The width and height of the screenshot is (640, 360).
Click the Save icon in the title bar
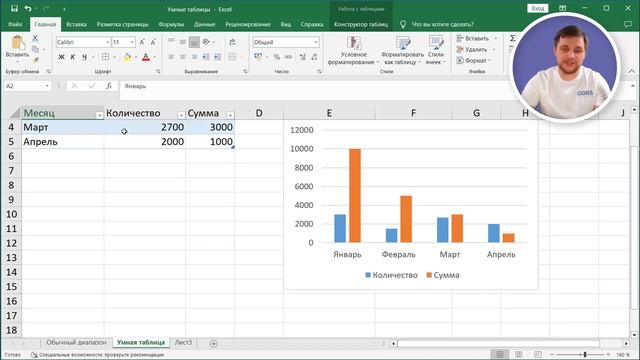click(14, 9)
